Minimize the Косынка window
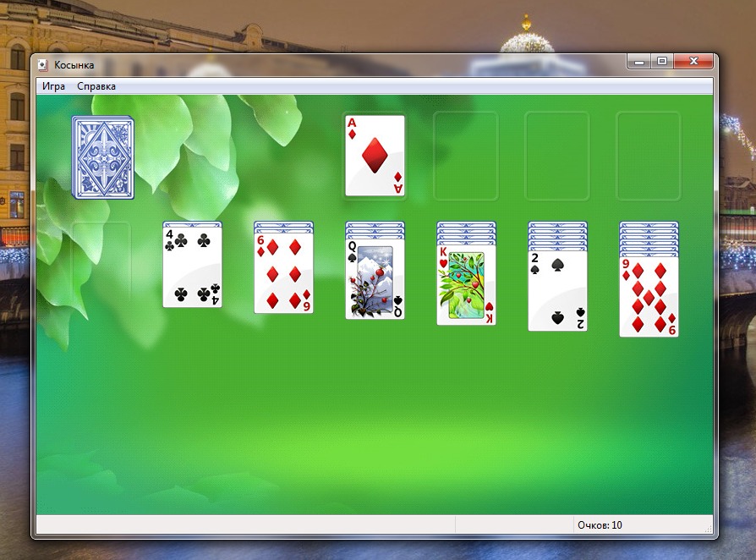Image resolution: width=756 pixels, height=560 pixels. pos(639,61)
